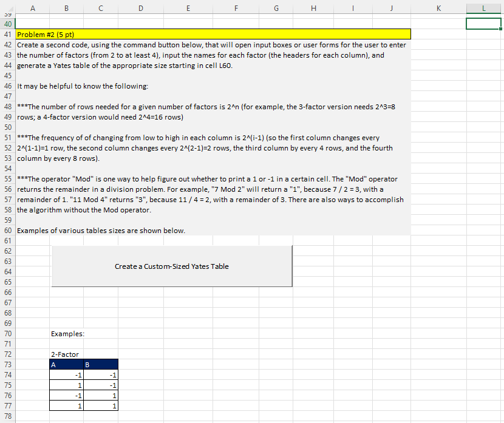The height and width of the screenshot is (423, 504).
Task: Select cell C74 containing -1
Action: click(101, 375)
